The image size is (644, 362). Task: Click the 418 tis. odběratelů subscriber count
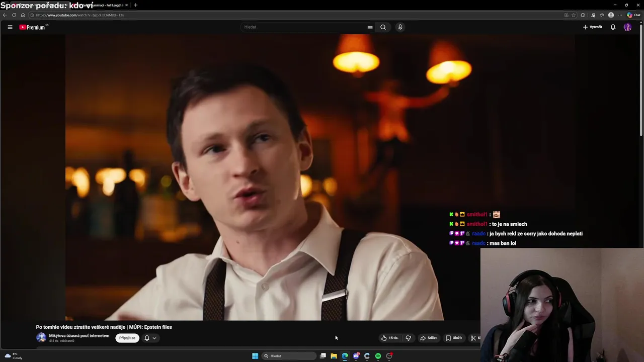point(61,341)
